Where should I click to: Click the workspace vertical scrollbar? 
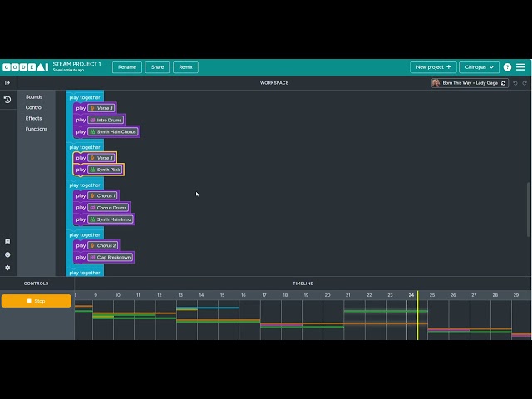529,209
